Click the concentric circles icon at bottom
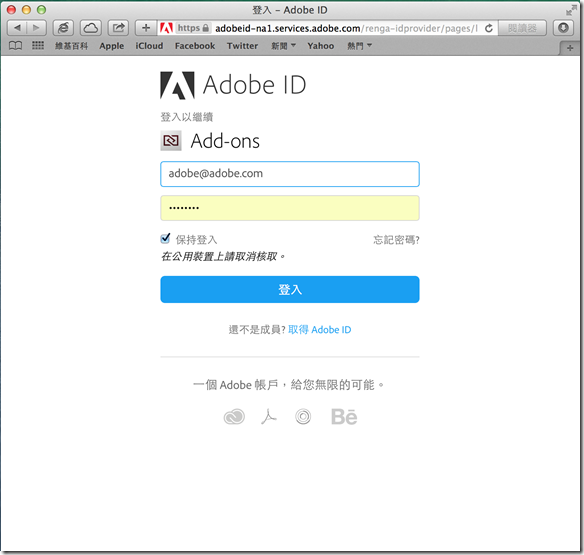The width and height of the screenshot is (584, 555). (303, 416)
